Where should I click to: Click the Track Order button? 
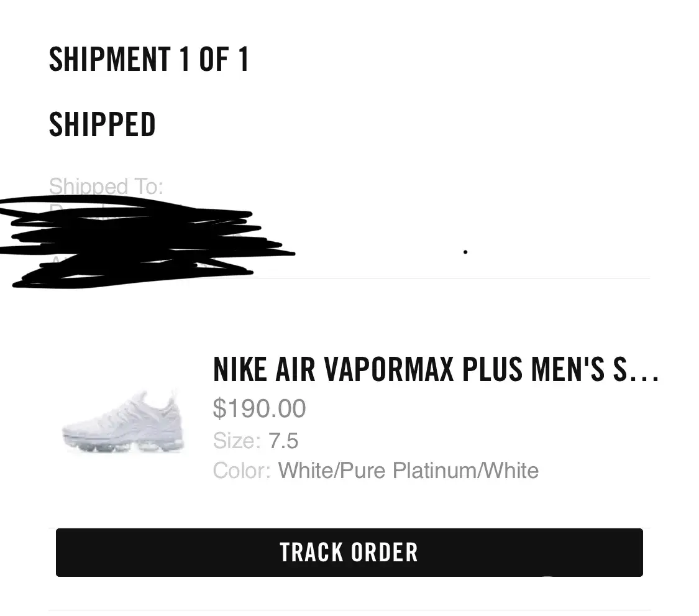click(349, 552)
